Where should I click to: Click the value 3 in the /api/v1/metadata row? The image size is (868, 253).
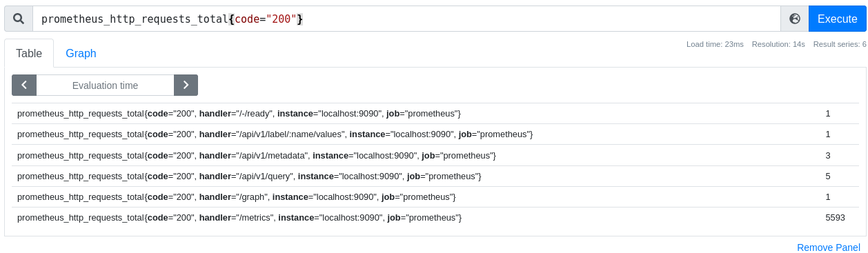pos(828,155)
